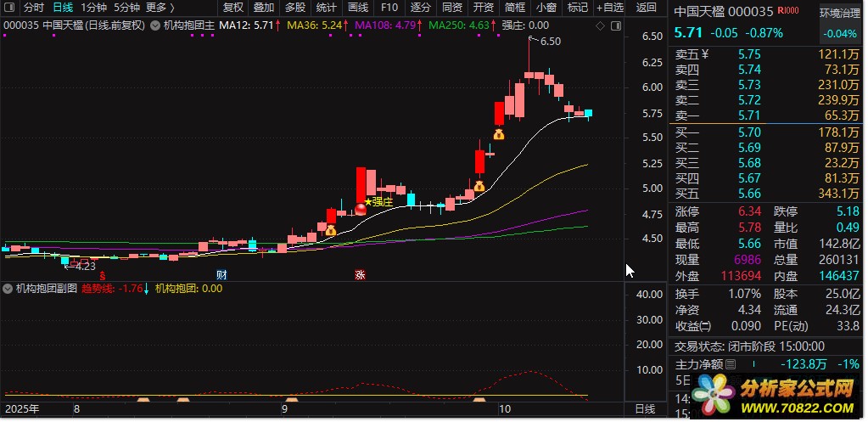Click the 开资 toolbar button
This screenshot has height=422, width=868.
point(484,7)
